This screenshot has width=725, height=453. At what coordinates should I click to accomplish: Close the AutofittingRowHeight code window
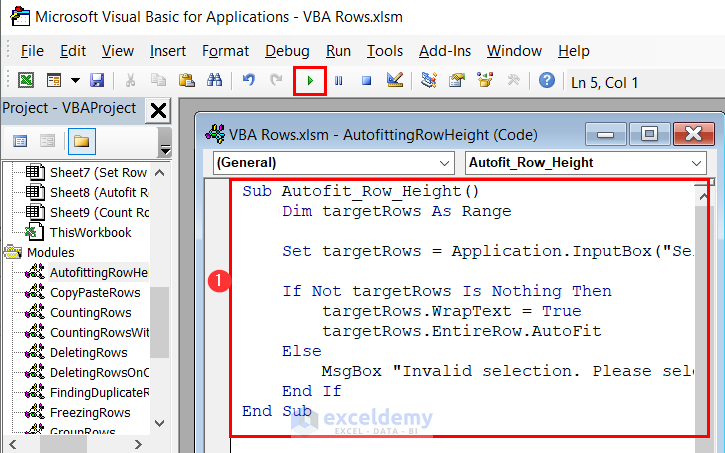click(x=694, y=135)
